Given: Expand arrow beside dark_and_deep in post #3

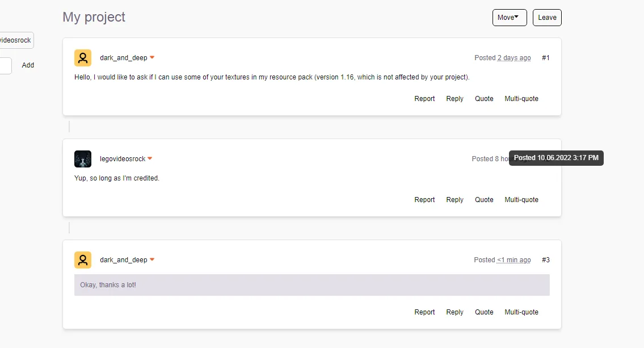Looking at the screenshot, I should (152, 260).
